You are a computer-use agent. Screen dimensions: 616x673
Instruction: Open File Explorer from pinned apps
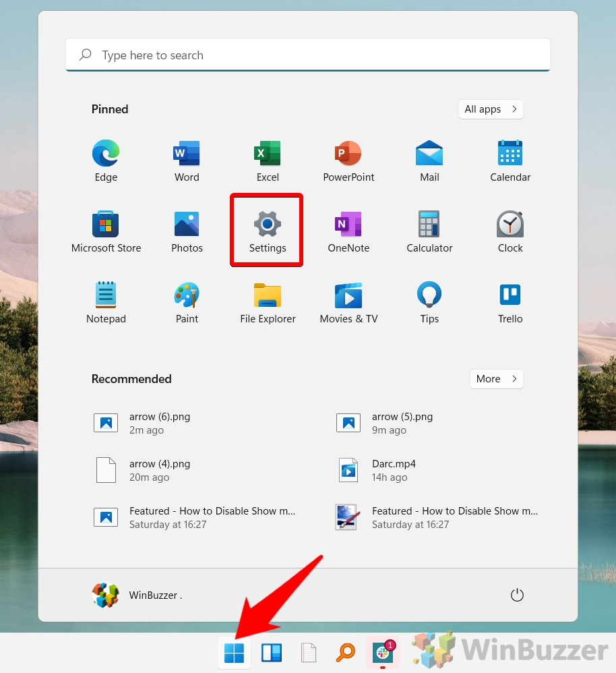click(x=268, y=302)
